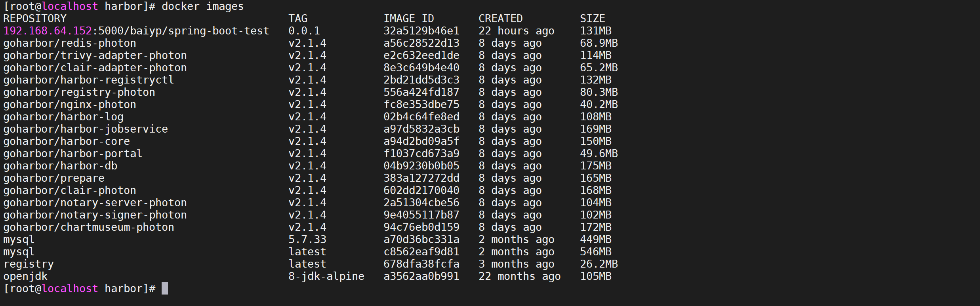This screenshot has width=980, height=306.
Task: Click image ID a70d36bc331a for mysql
Action: click(421, 239)
